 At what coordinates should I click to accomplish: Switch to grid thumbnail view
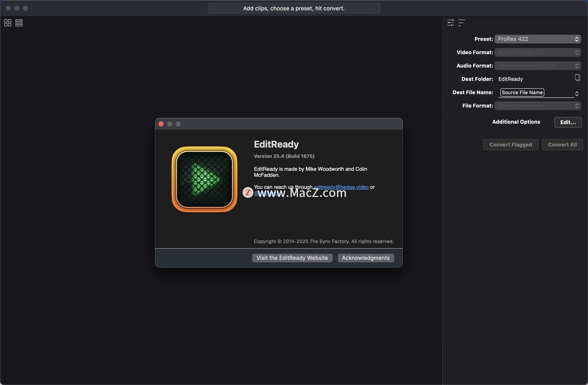click(x=8, y=23)
